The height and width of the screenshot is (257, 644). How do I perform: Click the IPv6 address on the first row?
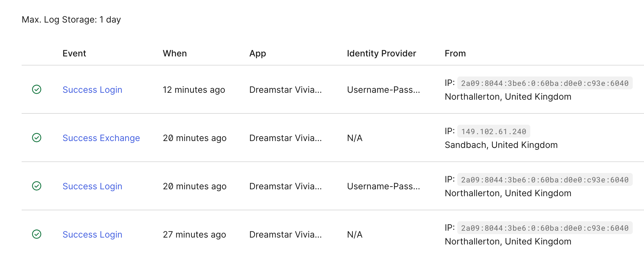[545, 83]
